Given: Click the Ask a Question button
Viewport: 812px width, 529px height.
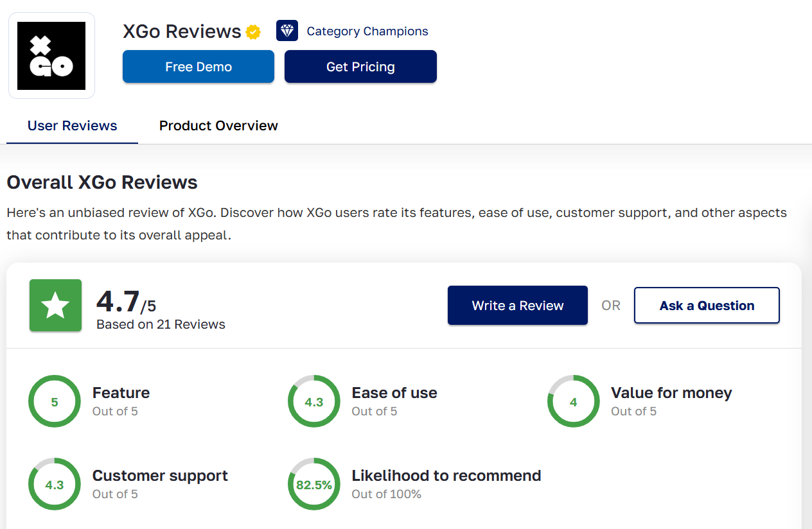Looking at the screenshot, I should coord(707,306).
